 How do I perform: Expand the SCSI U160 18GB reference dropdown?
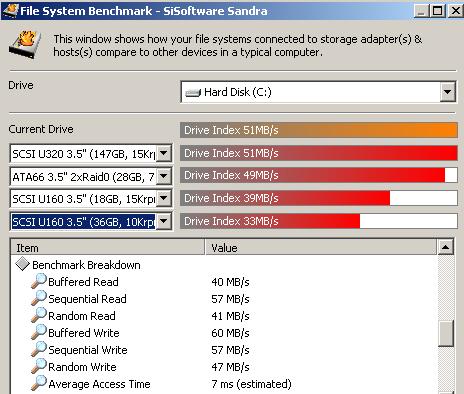(x=164, y=199)
